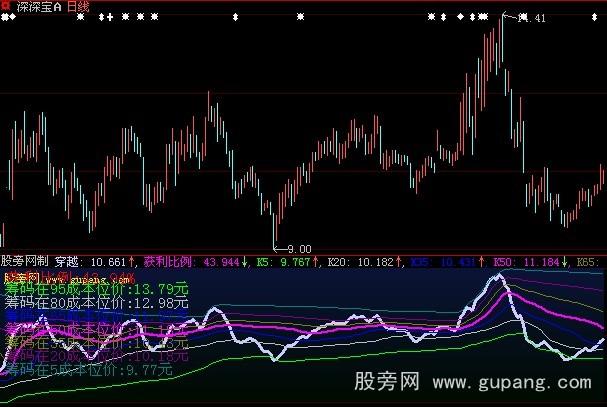
Task: Click the 深深宝A stock name title
Action: click(39, 7)
